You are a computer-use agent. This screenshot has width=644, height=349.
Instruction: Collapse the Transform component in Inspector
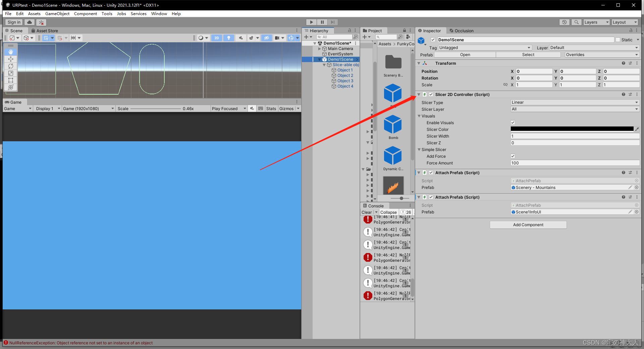coord(419,63)
